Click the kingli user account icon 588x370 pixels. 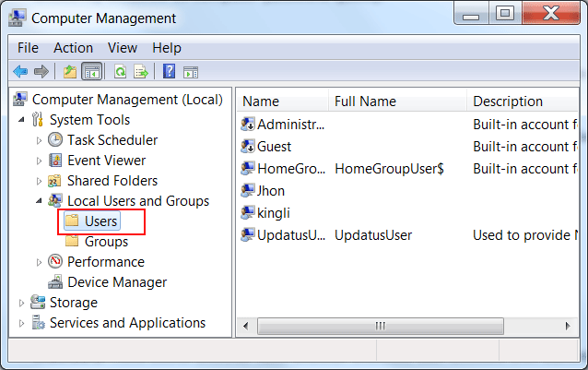click(248, 213)
